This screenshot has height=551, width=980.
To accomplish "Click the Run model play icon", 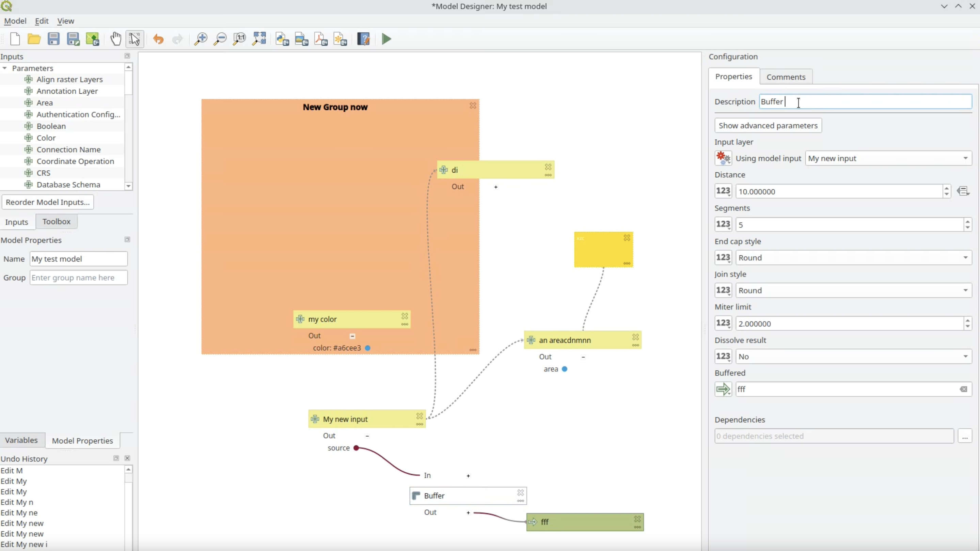I will pyautogui.click(x=386, y=39).
